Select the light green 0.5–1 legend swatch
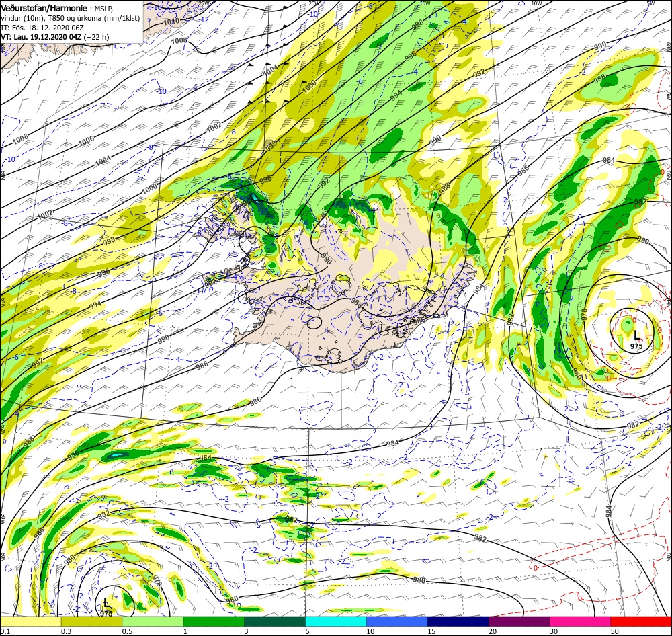 pyautogui.click(x=153, y=621)
